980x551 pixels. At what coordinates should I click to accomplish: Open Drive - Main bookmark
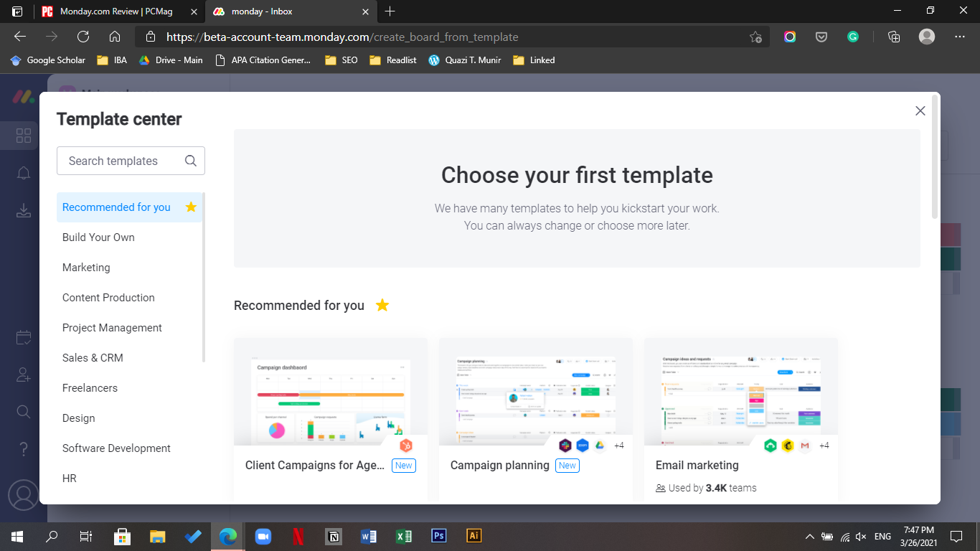(x=171, y=60)
